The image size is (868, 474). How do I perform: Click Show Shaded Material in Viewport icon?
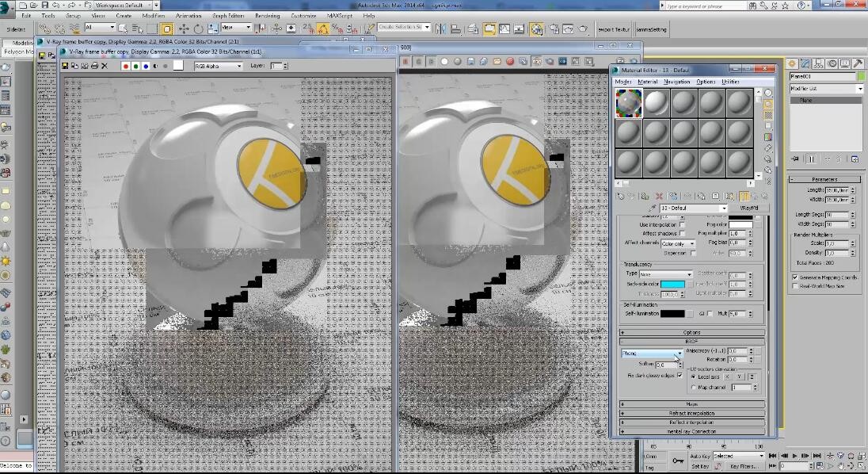coord(729,196)
